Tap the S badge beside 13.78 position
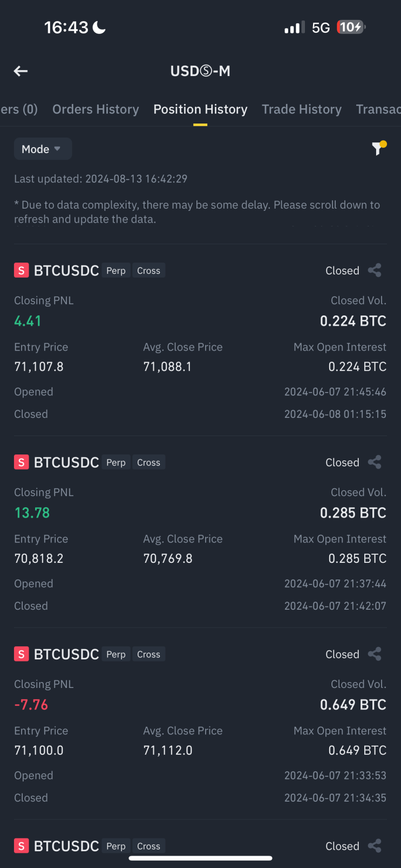 tap(21, 463)
